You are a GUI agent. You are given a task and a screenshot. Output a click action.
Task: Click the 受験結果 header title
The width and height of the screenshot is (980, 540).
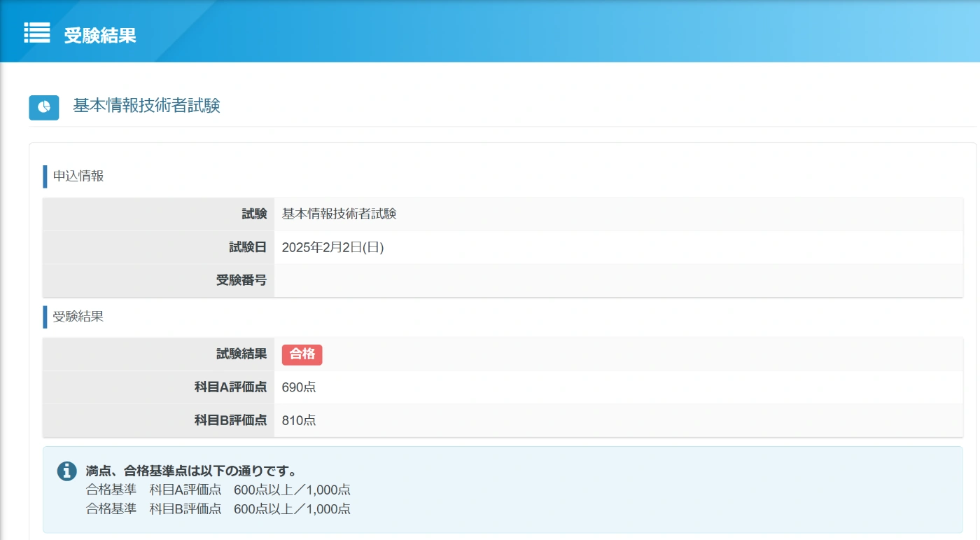tap(100, 35)
